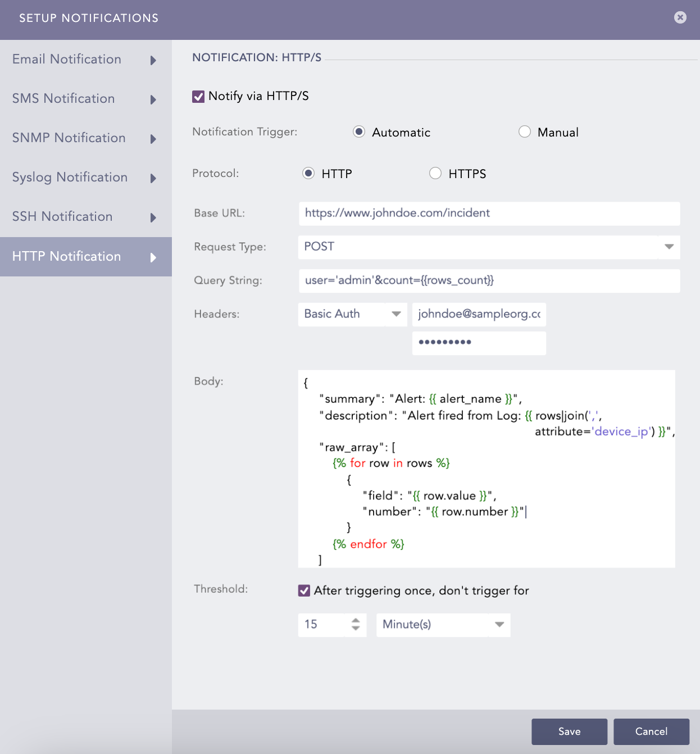Click the SMS Notification chevron icon
700x754 pixels.
pyautogui.click(x=153, y=99)
